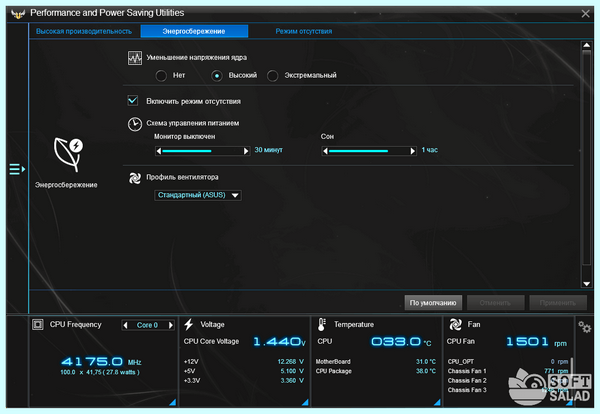Click the 'MotherBoard' temperature row
Viewport: 600px width, 414px height.
376,362
